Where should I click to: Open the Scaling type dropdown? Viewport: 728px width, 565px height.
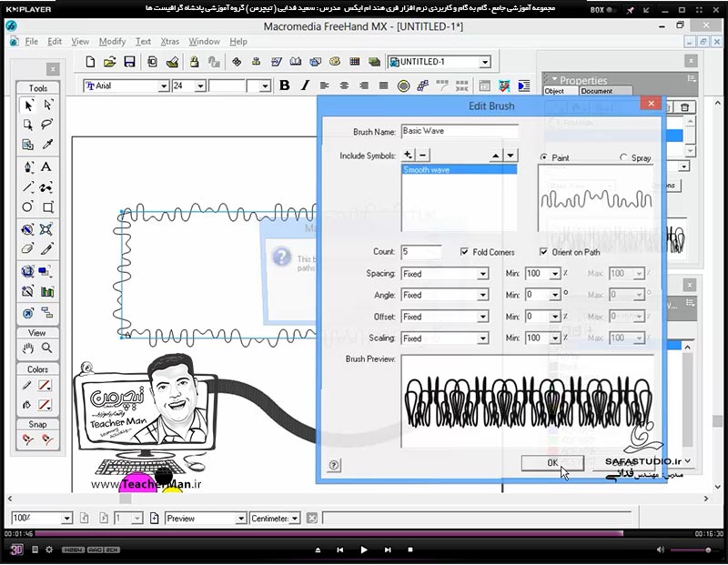point(483,338)
